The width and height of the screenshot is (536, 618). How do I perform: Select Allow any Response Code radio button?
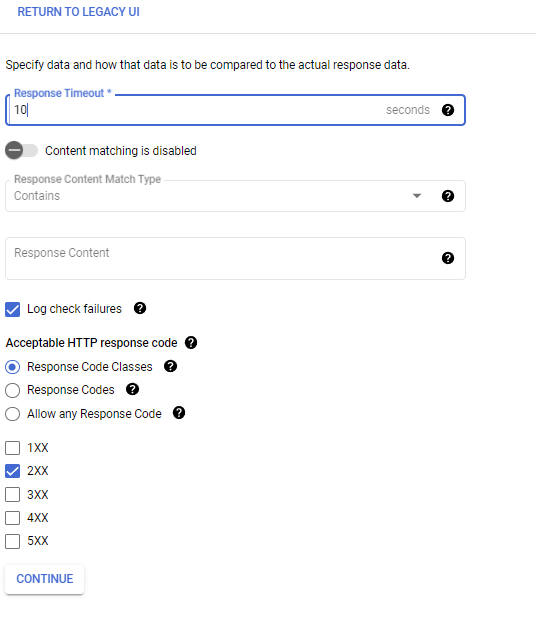pyautogui.click(x=13, y=414)
